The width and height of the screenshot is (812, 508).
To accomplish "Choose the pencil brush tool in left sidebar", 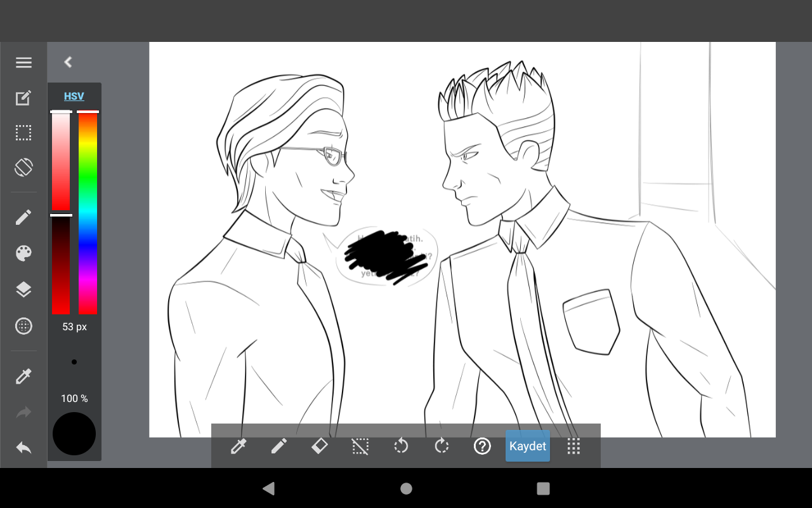I will pos(23,218).
